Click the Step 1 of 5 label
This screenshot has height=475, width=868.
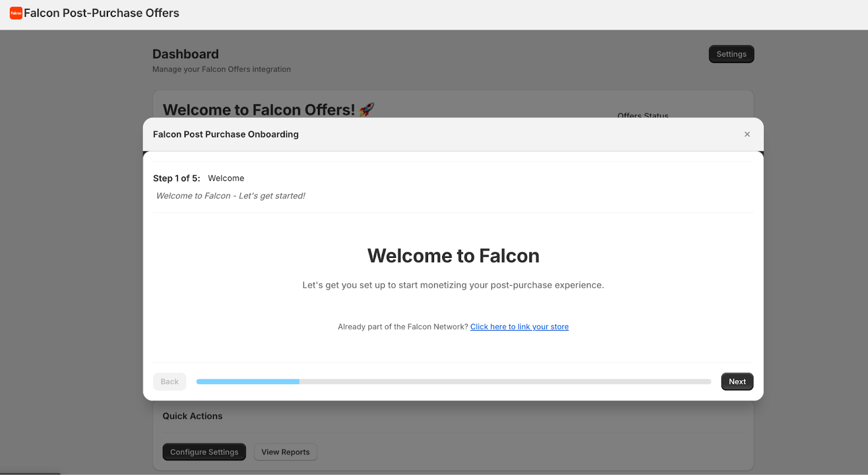click(x=176, y=178)
